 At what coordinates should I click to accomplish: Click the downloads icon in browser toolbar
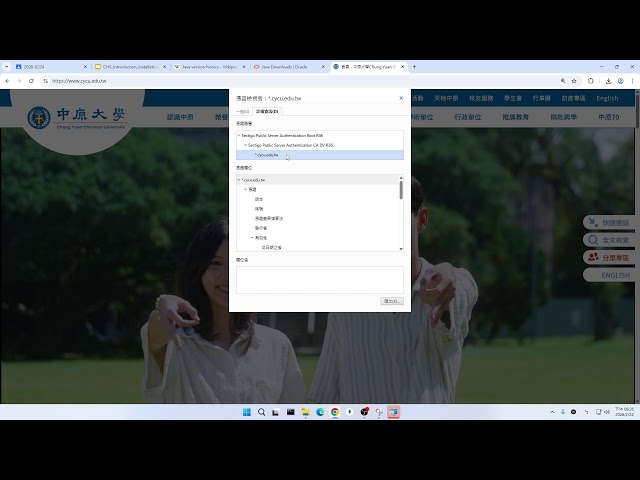(608, 81)
